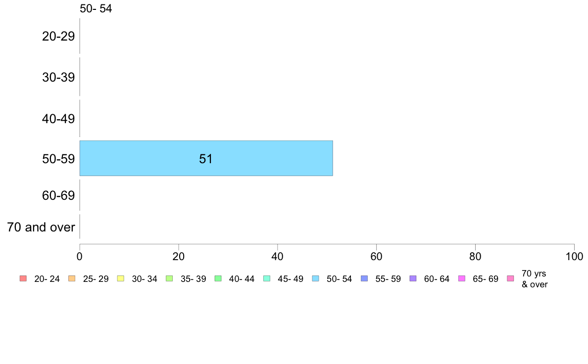Select the blue bar showing 51
The height and width of the screenshot is (364, 588).
(x=206, y=158)
